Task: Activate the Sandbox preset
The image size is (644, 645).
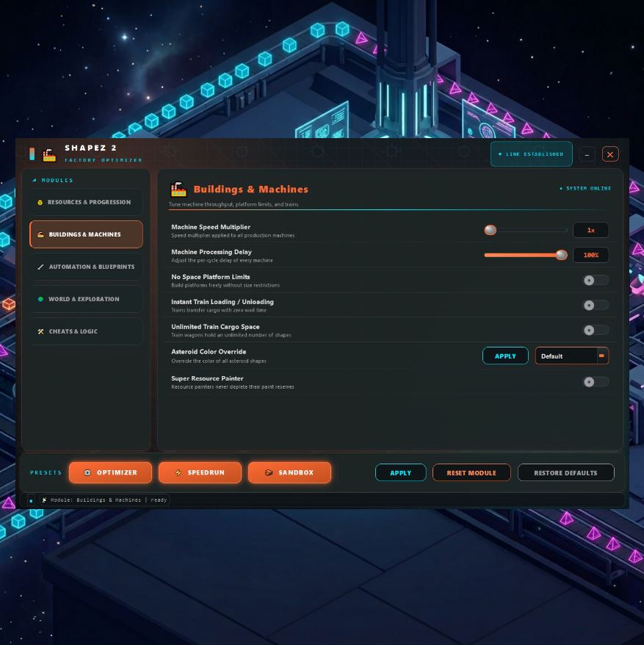Action: pos(289,472)
